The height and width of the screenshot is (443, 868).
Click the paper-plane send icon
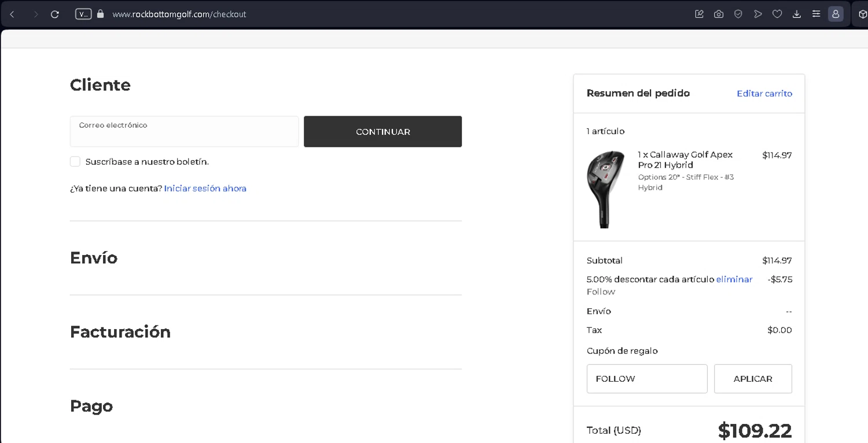coord(758,14)
